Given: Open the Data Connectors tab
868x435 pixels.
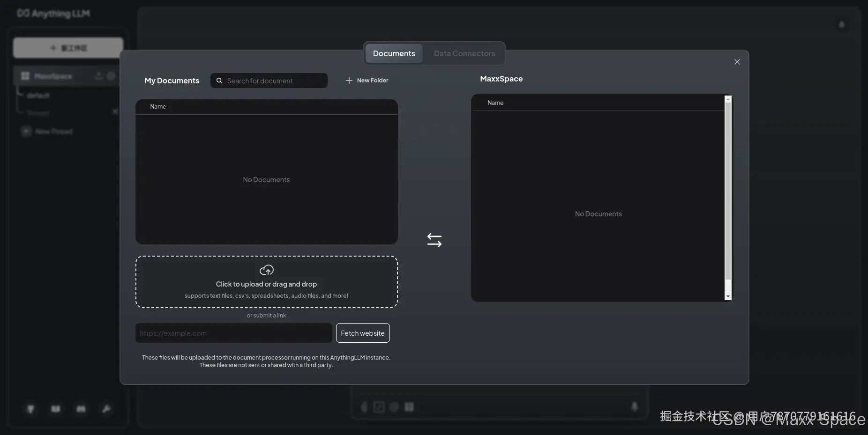Looking at the screenshot, I should [x=464, y=53].
